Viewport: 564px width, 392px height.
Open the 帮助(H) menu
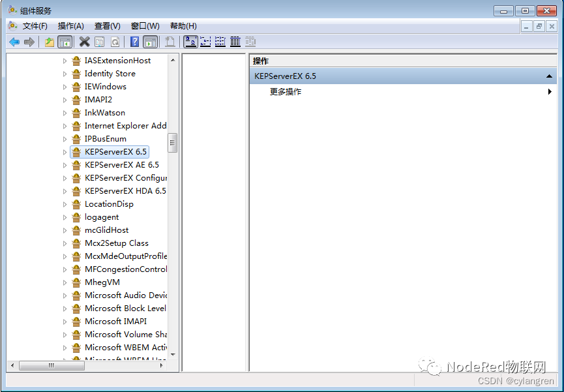click(x=183, y=26)
